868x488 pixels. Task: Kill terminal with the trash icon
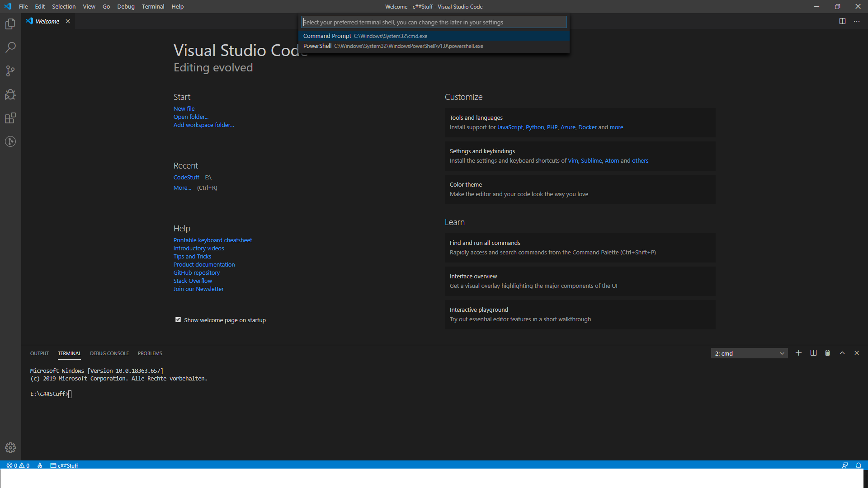pyautogui.click(x=827, y=353)
